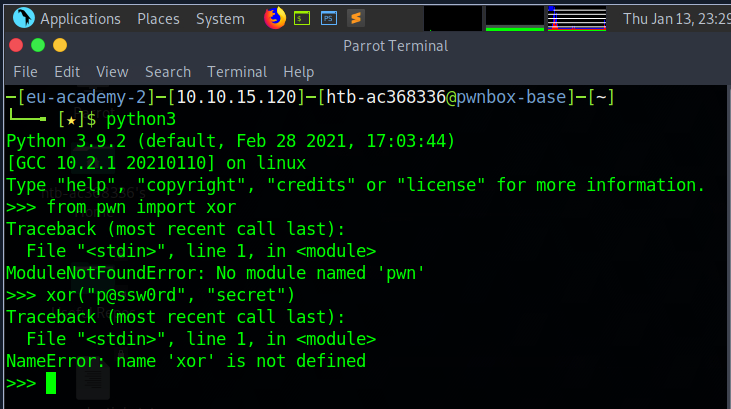Open the Firefox browser launcher

coord(274,18)
